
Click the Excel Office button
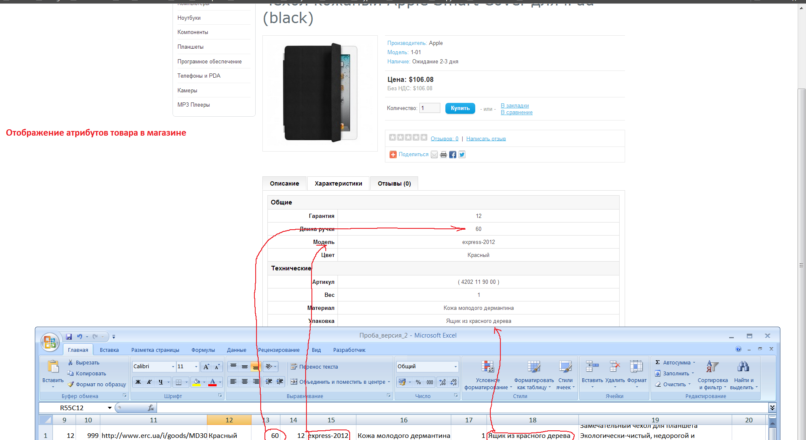(x=50, y=342)
